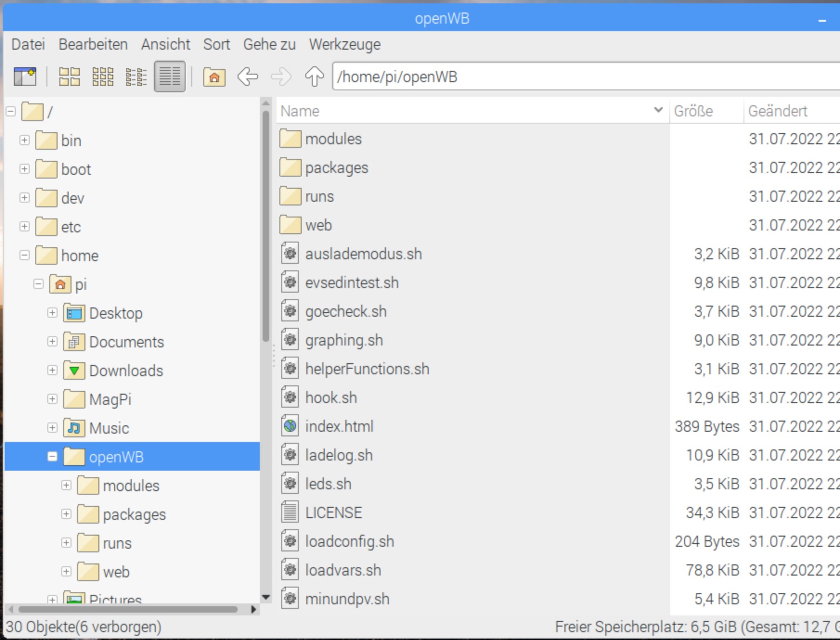
Task: Collapse the home folder tree node
Action: click(25, 256)
